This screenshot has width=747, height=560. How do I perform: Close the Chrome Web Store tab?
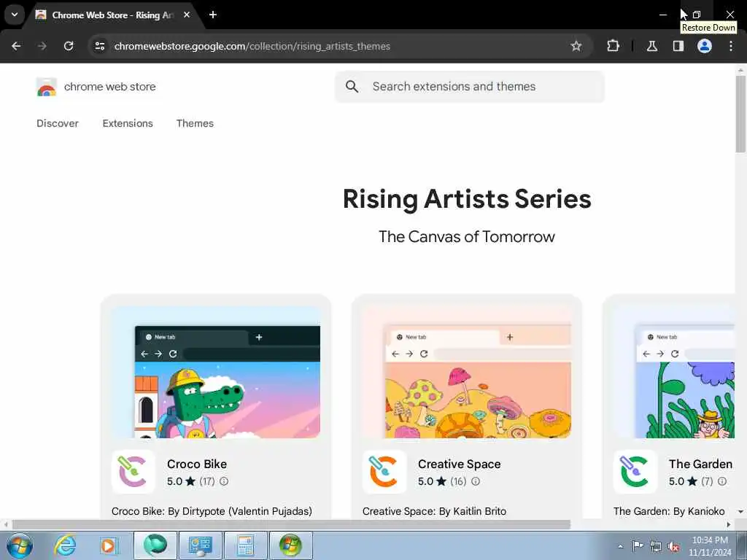click(x=187, y=15)
